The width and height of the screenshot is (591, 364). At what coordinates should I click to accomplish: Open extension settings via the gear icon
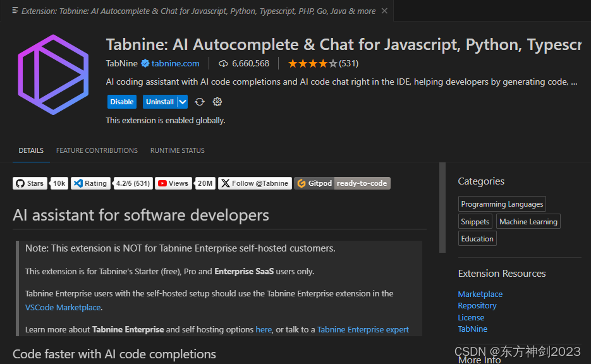click(217, 102)
